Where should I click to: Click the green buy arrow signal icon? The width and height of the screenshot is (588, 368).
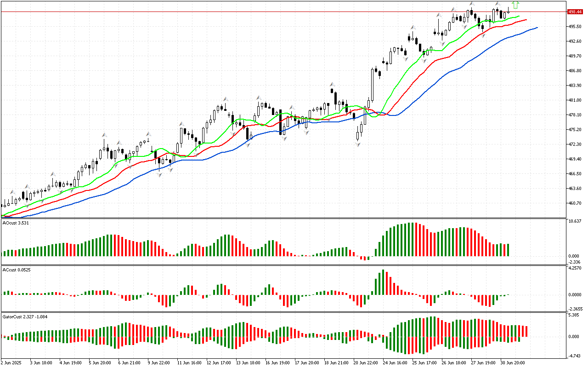click(515, 5)
